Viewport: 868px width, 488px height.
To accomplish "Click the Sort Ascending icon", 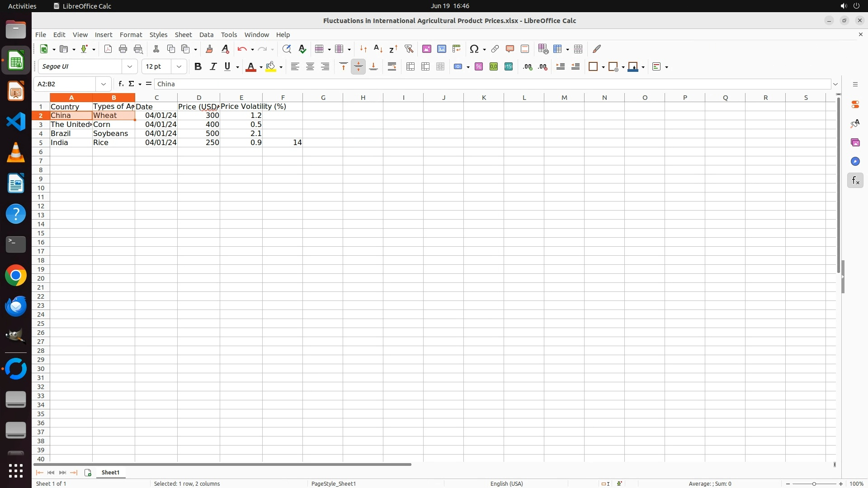I will [378, 49].
